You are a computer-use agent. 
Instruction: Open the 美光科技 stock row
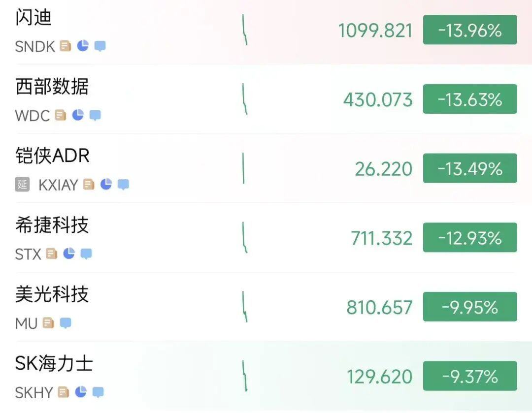point(266,307)
